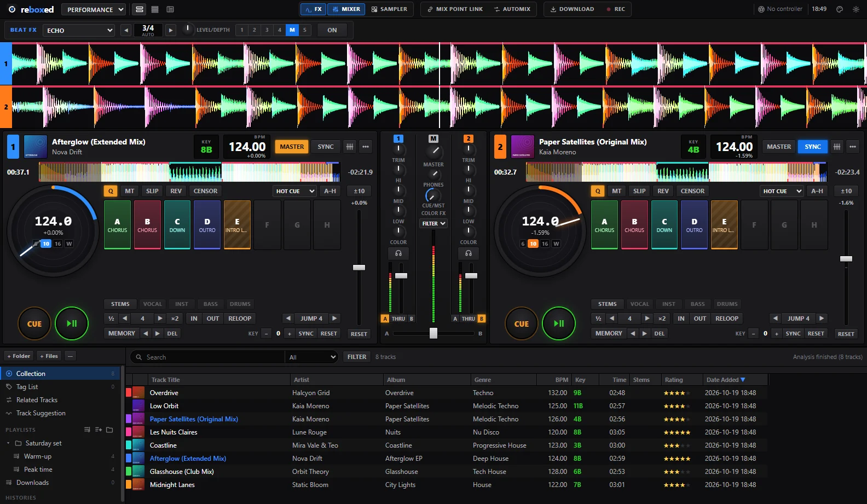
Task: Open deck 1 HOT CUE pad mode dropdown
Action: pyautogui.click(x=295, y=191)
